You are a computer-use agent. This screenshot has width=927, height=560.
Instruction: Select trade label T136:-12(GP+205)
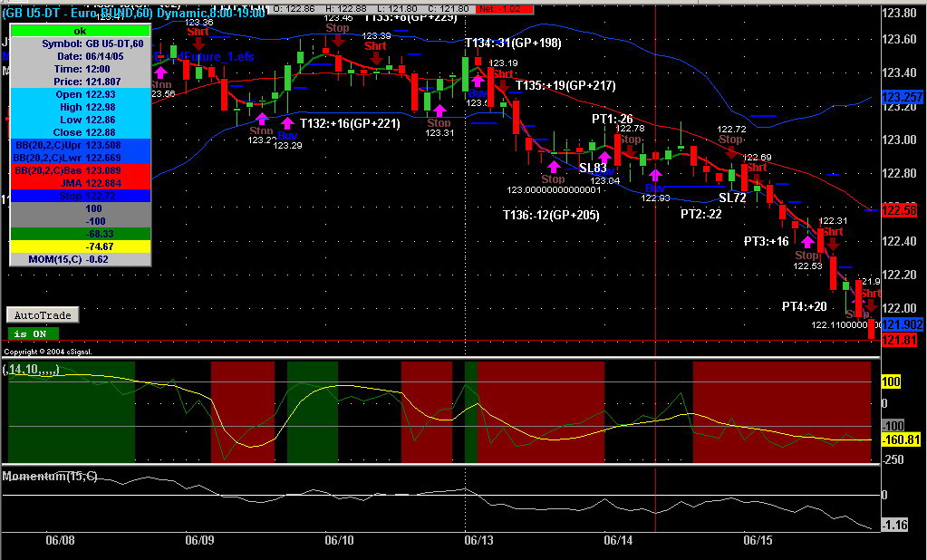[551, 216]
